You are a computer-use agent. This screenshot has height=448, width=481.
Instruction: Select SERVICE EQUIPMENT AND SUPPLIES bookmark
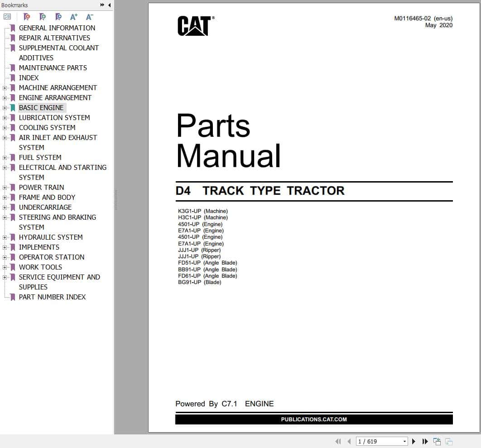(x=59, y=282)
